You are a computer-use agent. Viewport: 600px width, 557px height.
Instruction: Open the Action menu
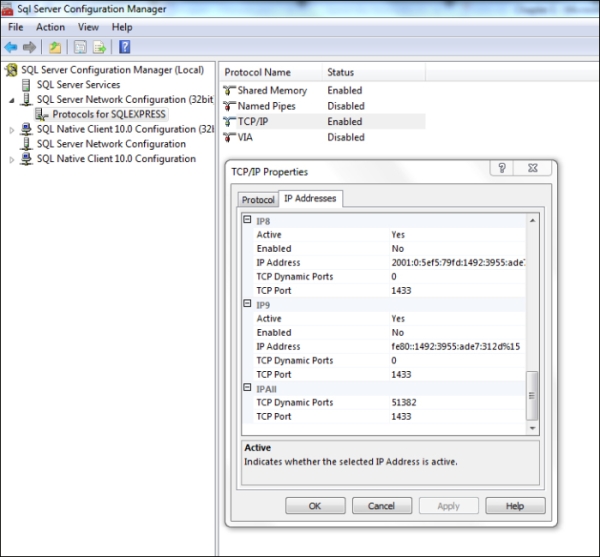(x=50, y=27)
